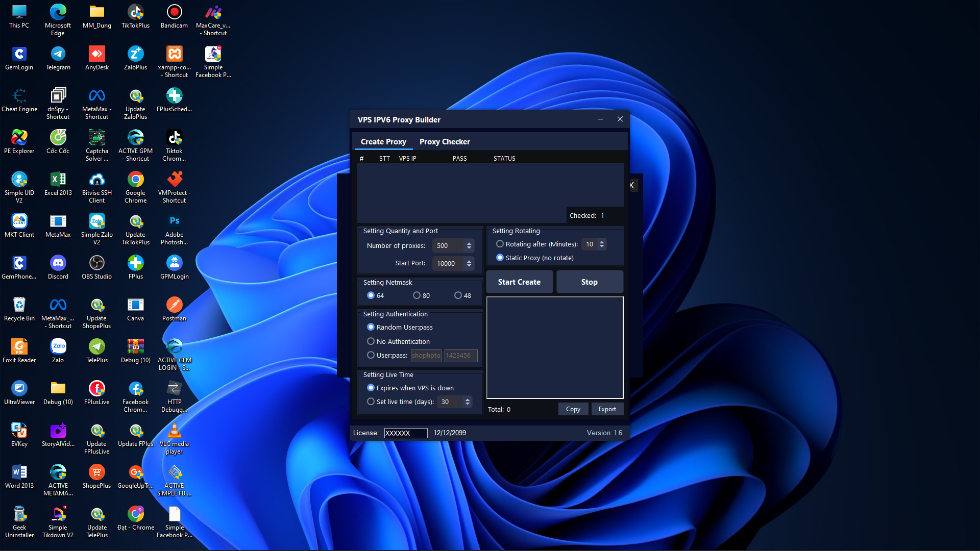This screenshot has width=980, height=551.
Task: Open the TikTokPlus desktop icon
Action: 135,16
